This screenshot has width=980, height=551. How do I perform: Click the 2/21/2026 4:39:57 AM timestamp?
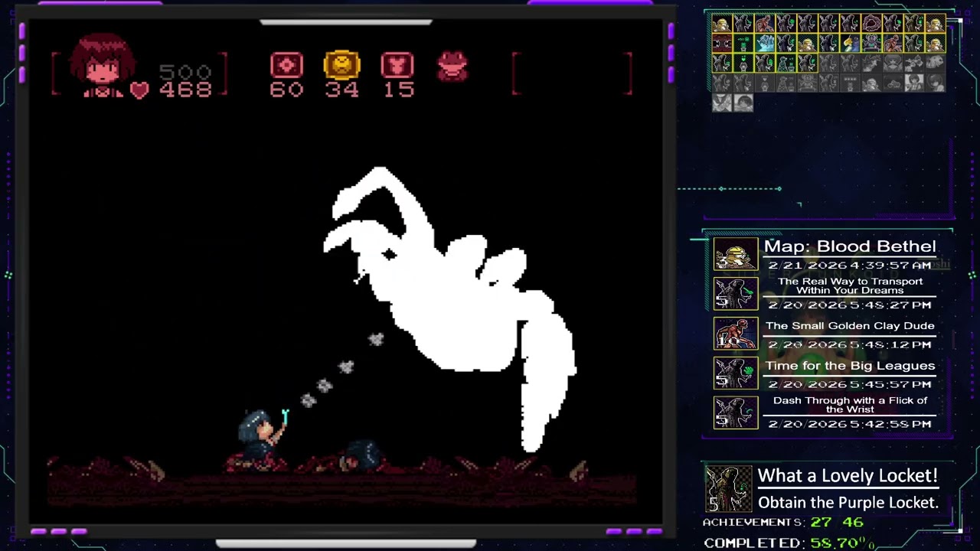[850, 265]
